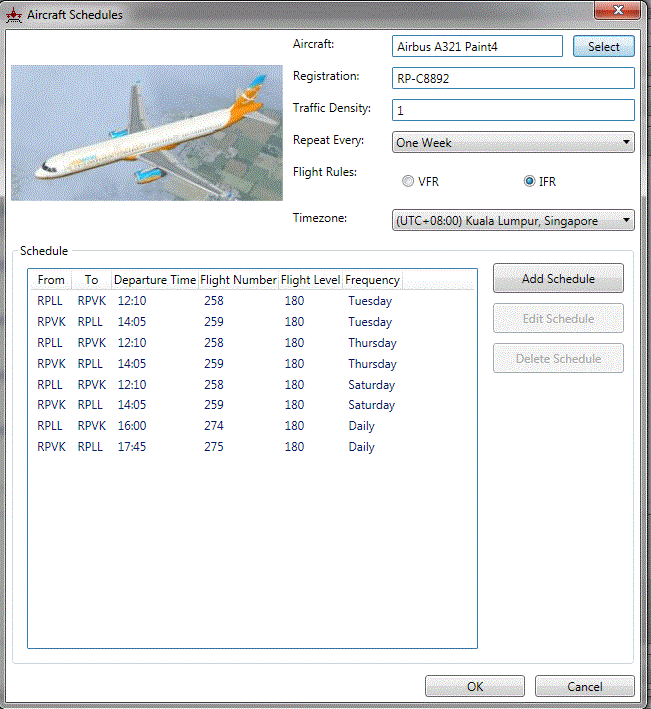Image resolution: width=651 pixels, height=709 pixels.
Task: Sort by the Flight Number column header
Action: 238,280
